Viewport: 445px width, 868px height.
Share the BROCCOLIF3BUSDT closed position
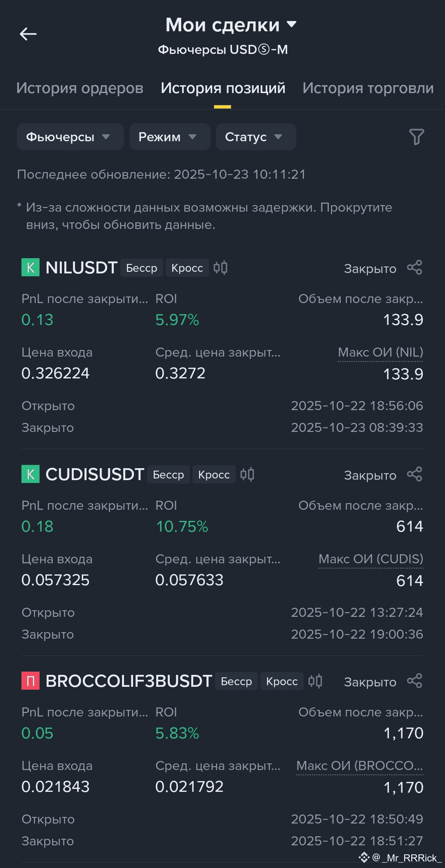[x=415, y=681]
